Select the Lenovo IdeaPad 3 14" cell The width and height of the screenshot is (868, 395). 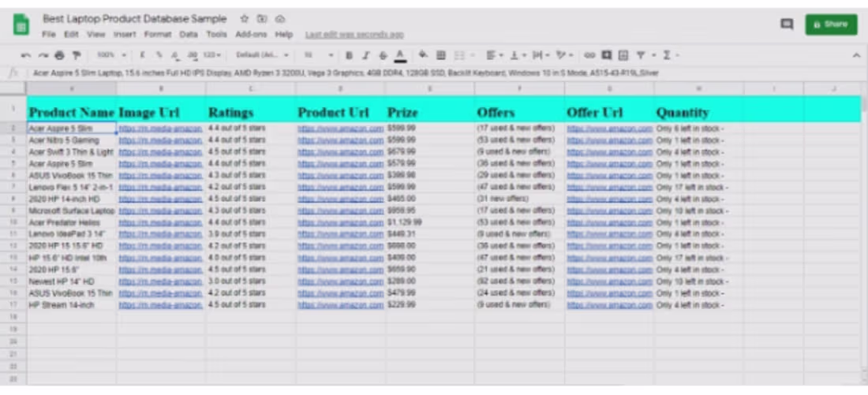point(71,235)
